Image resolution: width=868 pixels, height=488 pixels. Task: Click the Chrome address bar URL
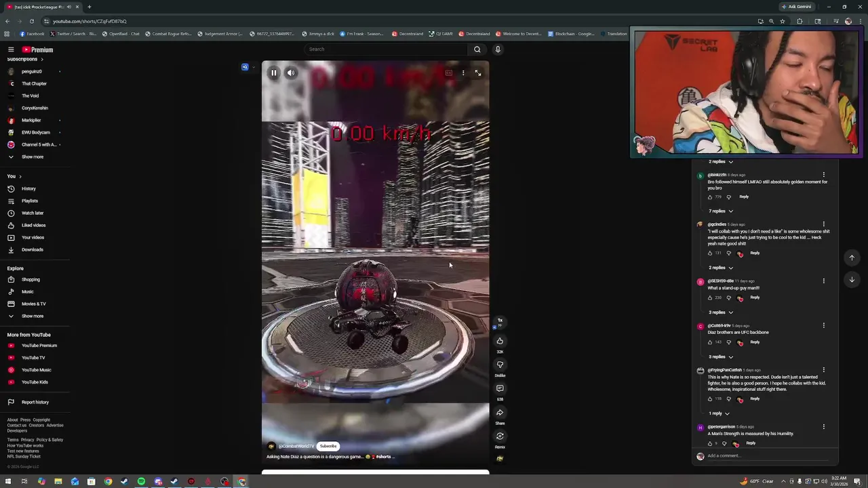coord(90,21)
